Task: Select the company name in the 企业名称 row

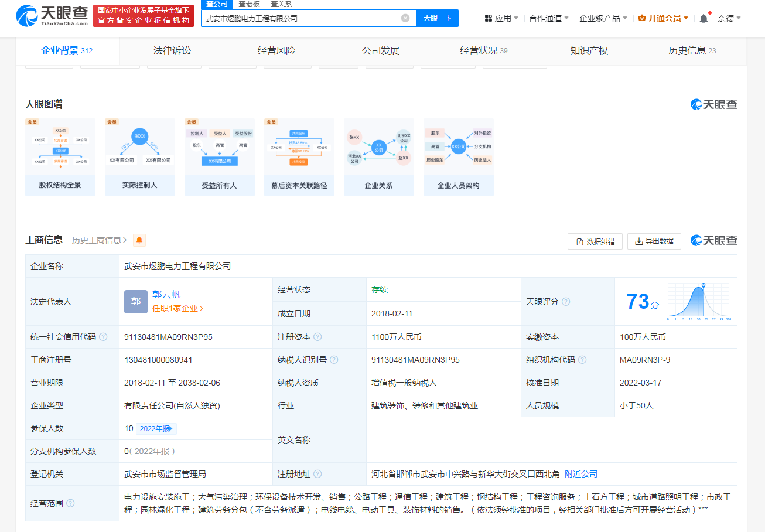Action: (177, 266)
